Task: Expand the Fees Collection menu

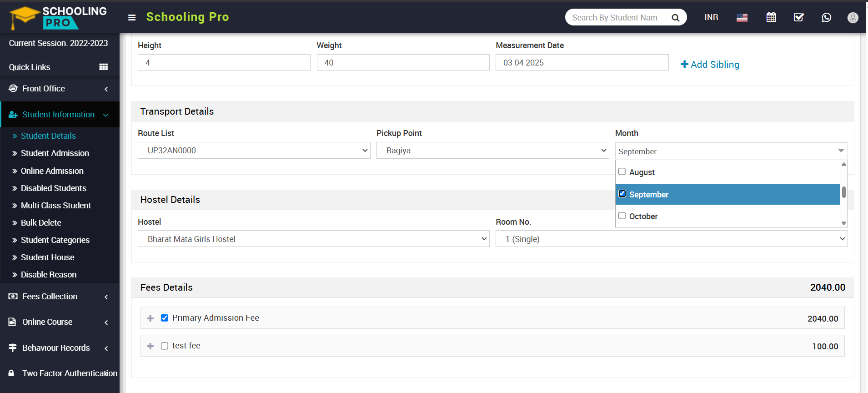Action: pos(60,297)
